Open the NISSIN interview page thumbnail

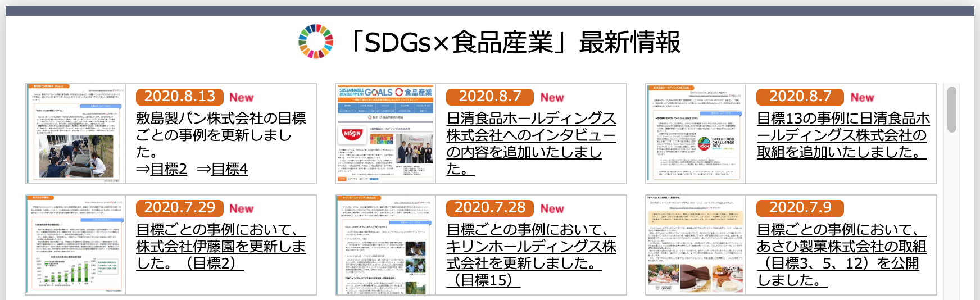385,134
